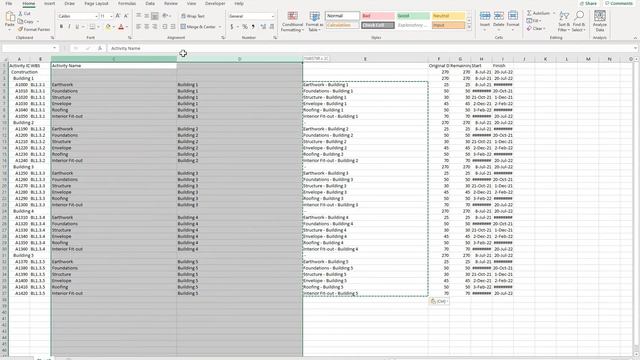Click Decrease Decimal
The height and width of the screenshot is (360, 640).
[271, 27]
